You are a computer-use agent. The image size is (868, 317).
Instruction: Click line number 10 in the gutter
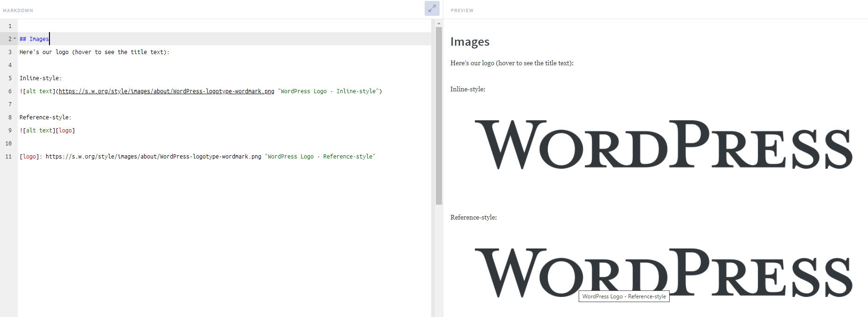(8, 144)
